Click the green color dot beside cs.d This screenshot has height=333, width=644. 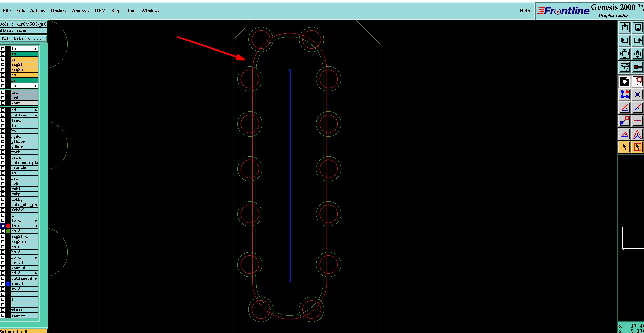click(8, 231)
